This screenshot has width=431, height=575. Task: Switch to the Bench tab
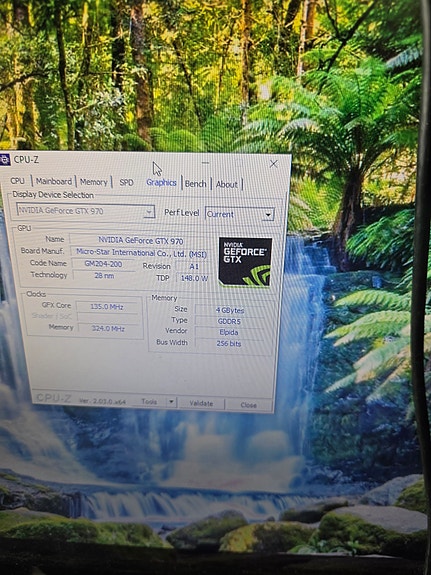click(x=196, y=184)
